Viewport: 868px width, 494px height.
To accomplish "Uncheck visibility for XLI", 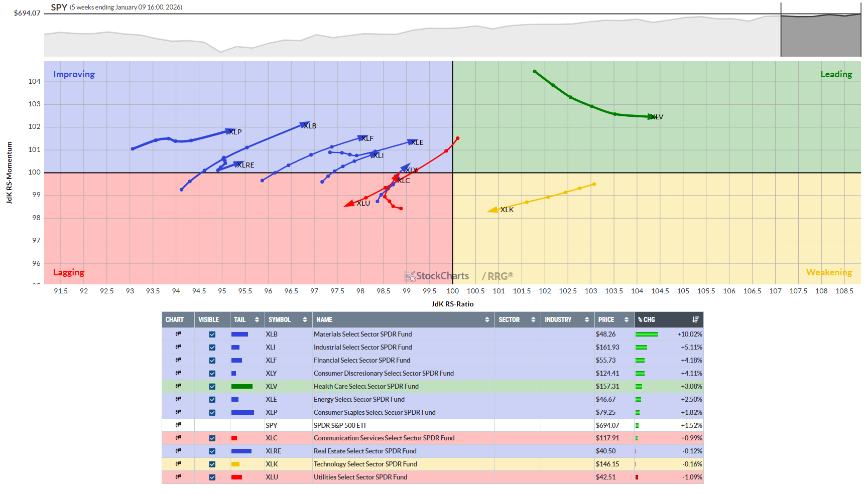I will pyautogui.click(x=212, y=348).
